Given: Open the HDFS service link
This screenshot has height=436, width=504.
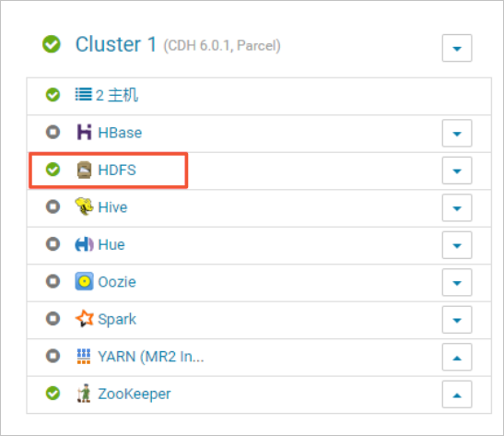Looking at the screenshot, I should (x=117, y=170).
